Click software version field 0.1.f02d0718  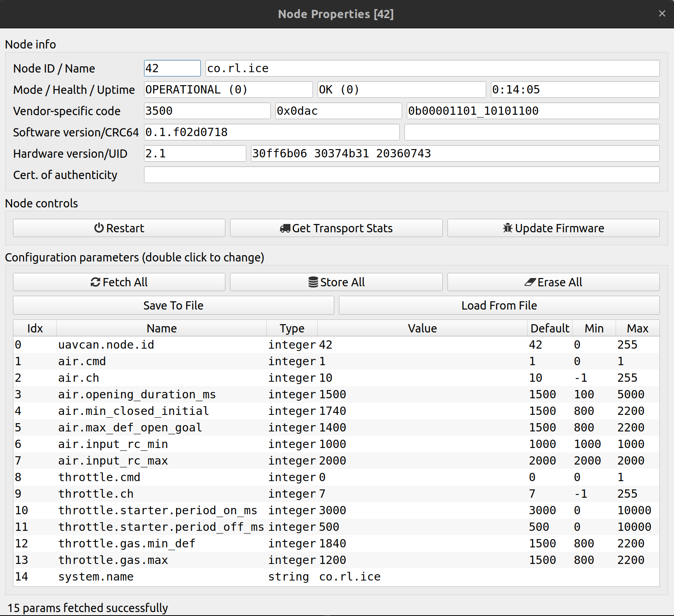272,132
